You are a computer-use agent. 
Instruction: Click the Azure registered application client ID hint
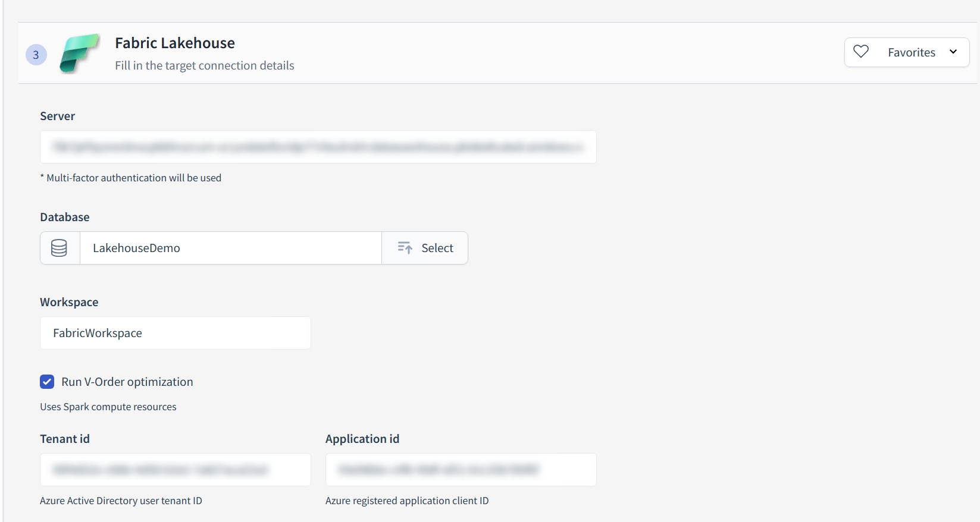click(407, 501)
